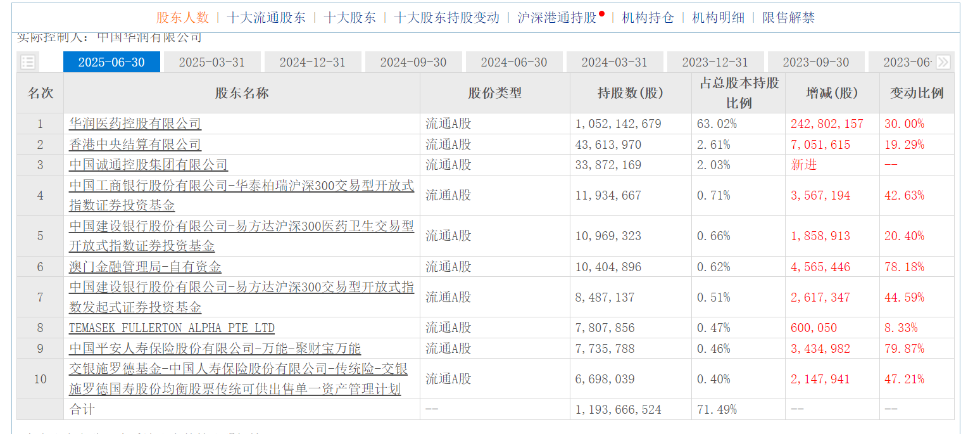
Task: Click the increase value 242,802,157
Action: 827,124
